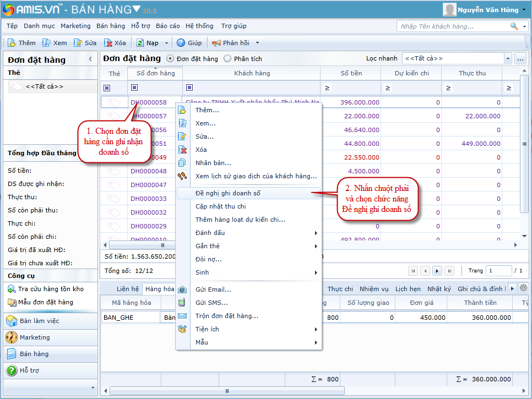Open order DH0000048 link
Image resolution: width=532 pixels, height=399 pixels.
point(148,171)
